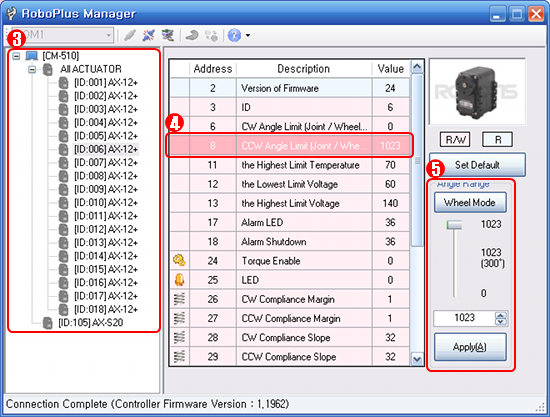
Task: Click the 1023 angle value field
Action: point(464,318)
